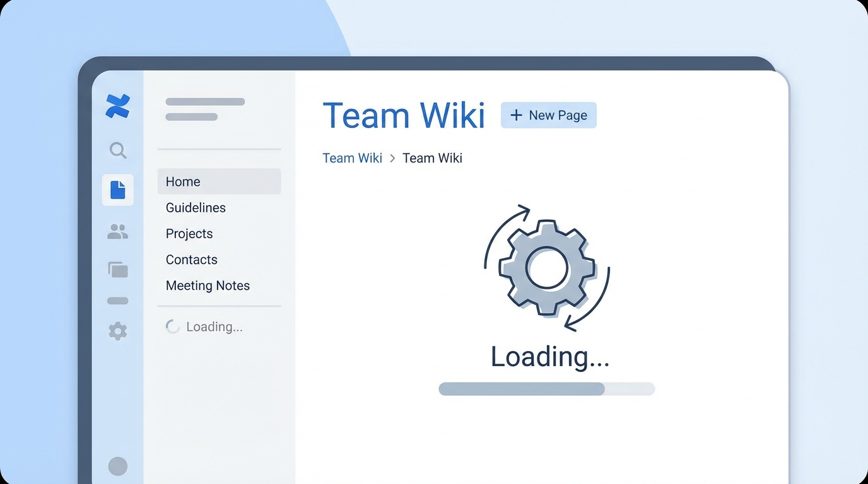868x484 pixels.
Task: Open settings with the small gear icon
Action: tap(117, 331)
